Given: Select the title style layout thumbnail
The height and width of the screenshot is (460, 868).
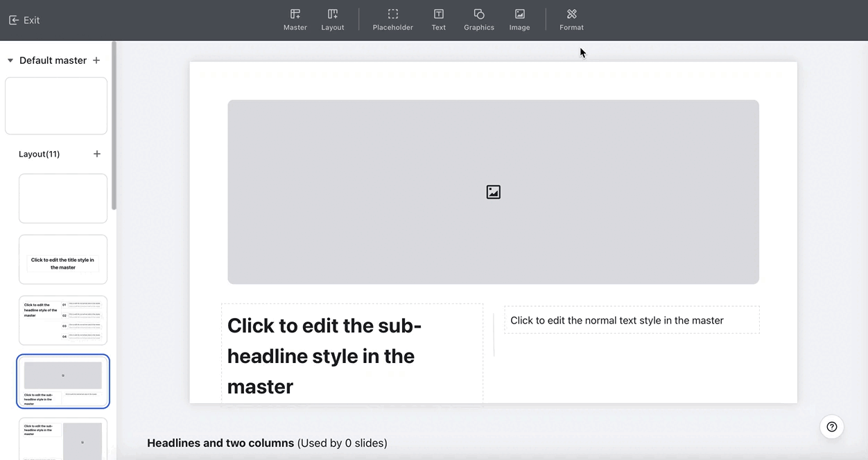Looking at the screenshot, I should [x=63, y=259].
